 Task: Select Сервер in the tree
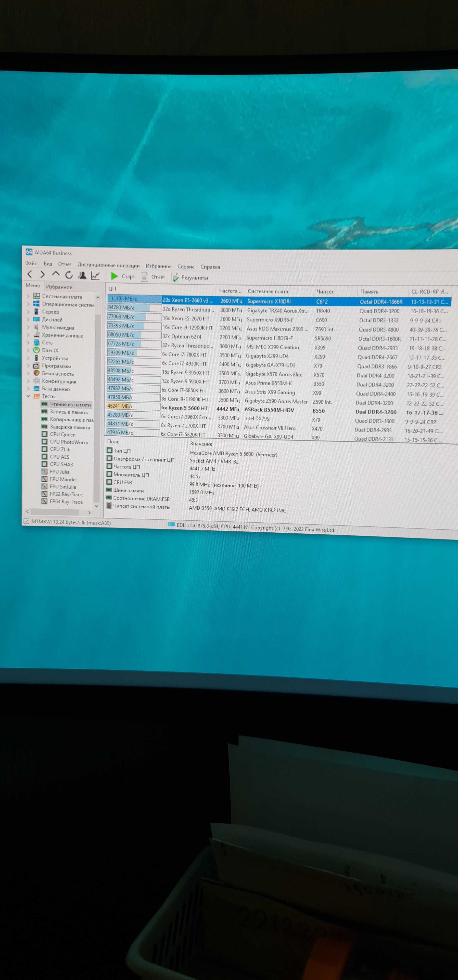click(x=50, y=312)
